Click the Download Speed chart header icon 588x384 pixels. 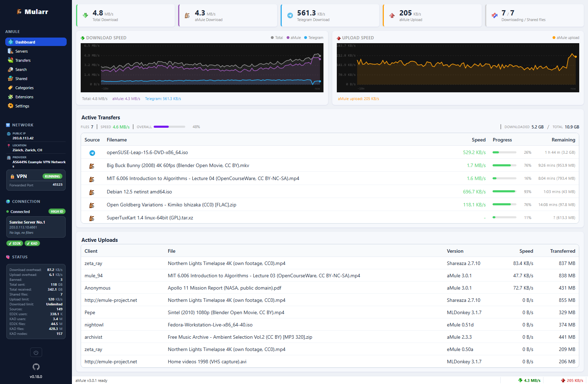coord(83,38)
